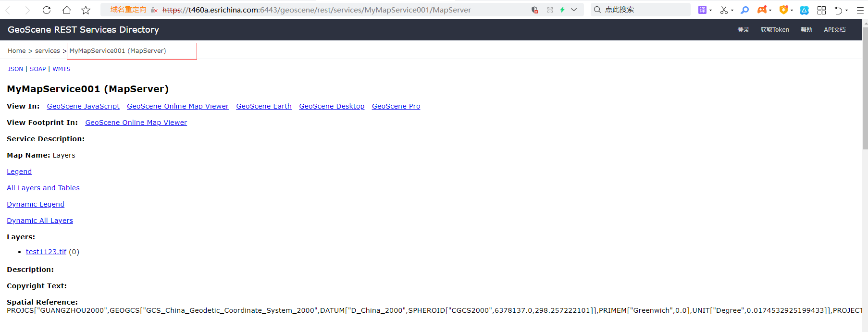Viewport: 868px width, 332px height.
Task: Open the translate extension icon
Action: (702, 10)
